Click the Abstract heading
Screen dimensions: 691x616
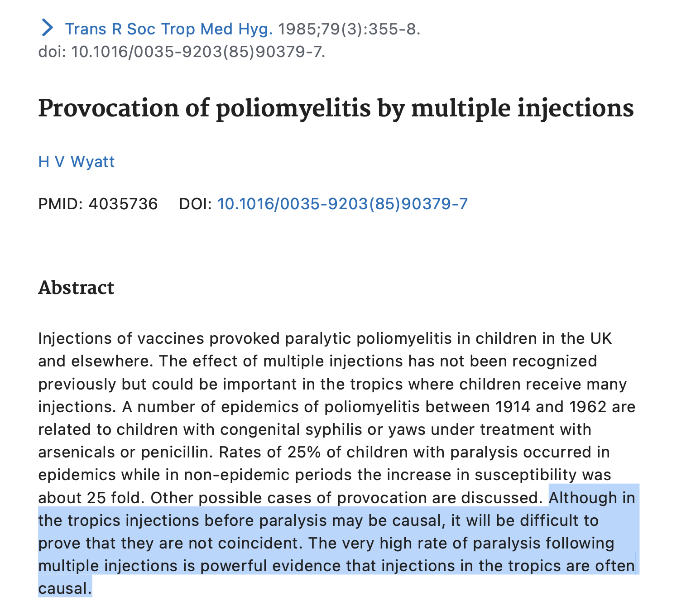pos(76,288)
